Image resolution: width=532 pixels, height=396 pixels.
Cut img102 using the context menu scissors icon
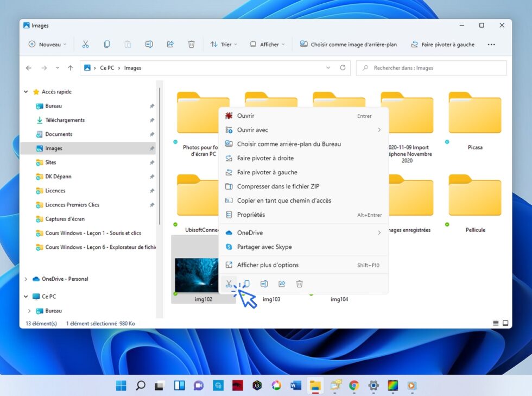(230, 284)
